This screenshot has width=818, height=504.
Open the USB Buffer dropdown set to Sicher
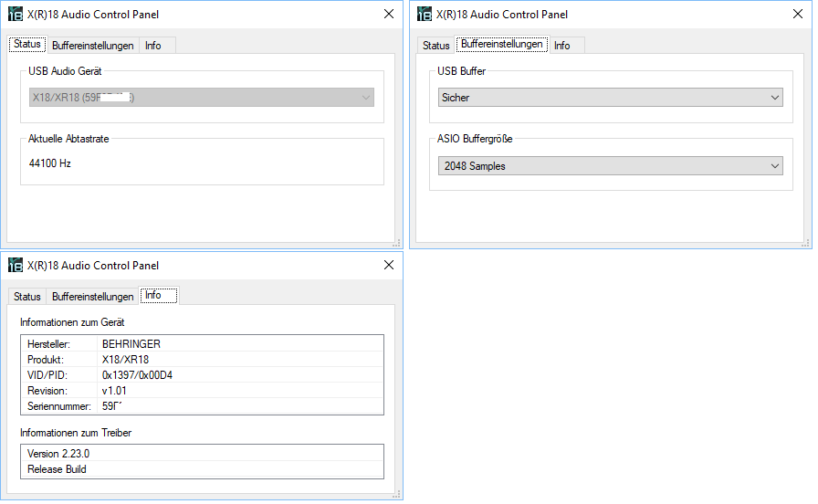[610, 98]
